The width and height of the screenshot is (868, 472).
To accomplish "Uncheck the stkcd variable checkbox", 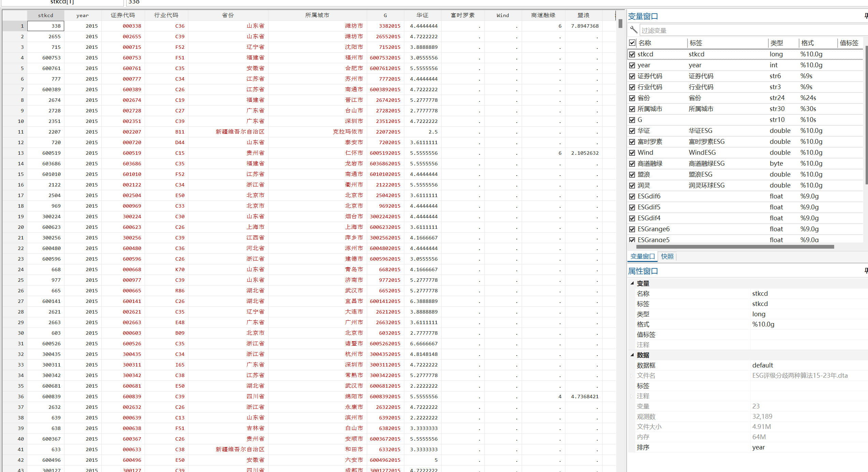I will coord(632,54).
